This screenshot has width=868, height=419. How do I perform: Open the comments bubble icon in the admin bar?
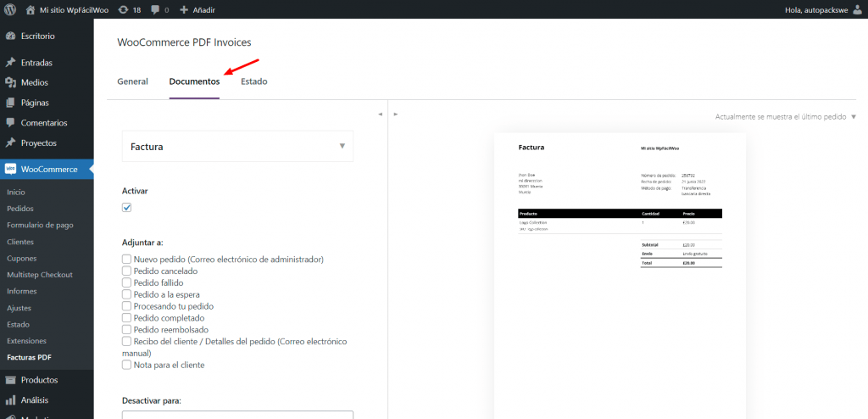click(154, 10)
